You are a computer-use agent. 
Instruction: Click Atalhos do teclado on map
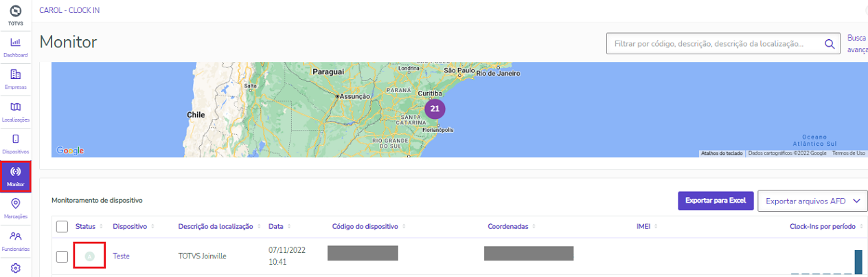click(x=722, y=153)
